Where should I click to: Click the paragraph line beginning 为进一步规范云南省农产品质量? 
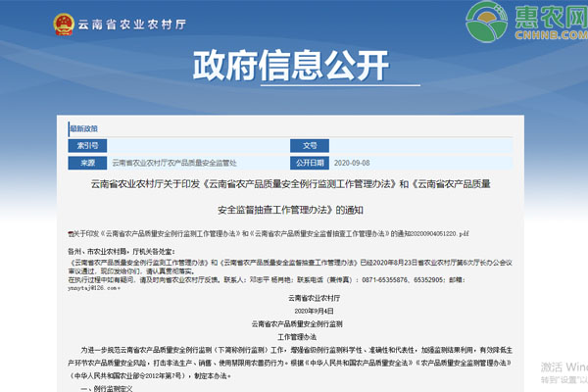coord(296,350)
